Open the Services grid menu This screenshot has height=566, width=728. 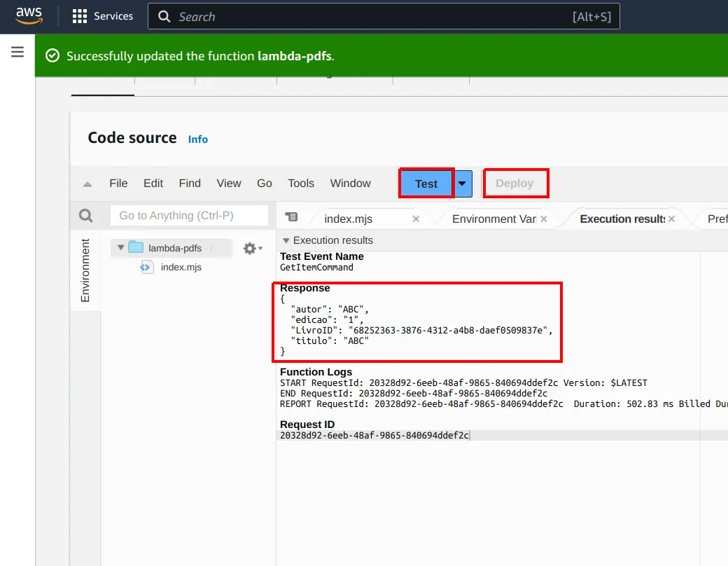(79, 16)
